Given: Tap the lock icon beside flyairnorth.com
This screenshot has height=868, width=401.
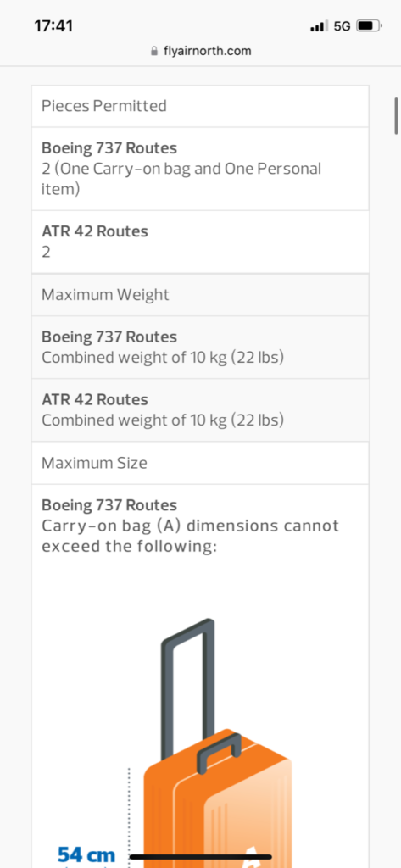Looking at the screenshot, I should pyautogui.click(x=154, y=52).
